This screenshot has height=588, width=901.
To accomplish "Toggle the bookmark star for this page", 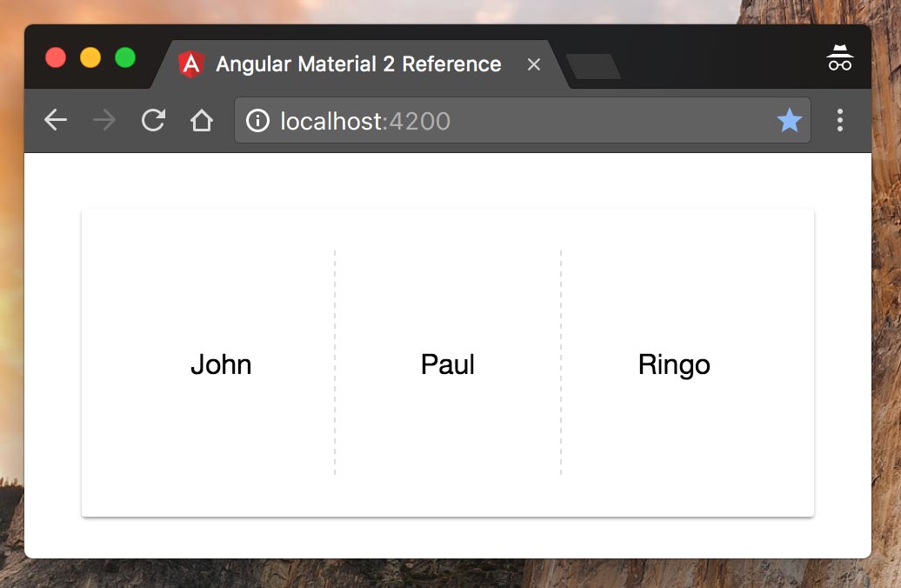I will coord(789,120).
